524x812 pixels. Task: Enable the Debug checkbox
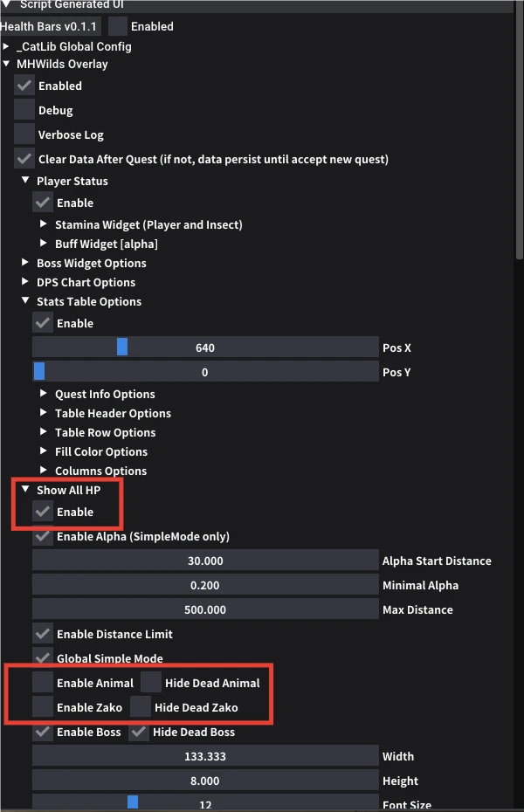[x=24, y=111]
